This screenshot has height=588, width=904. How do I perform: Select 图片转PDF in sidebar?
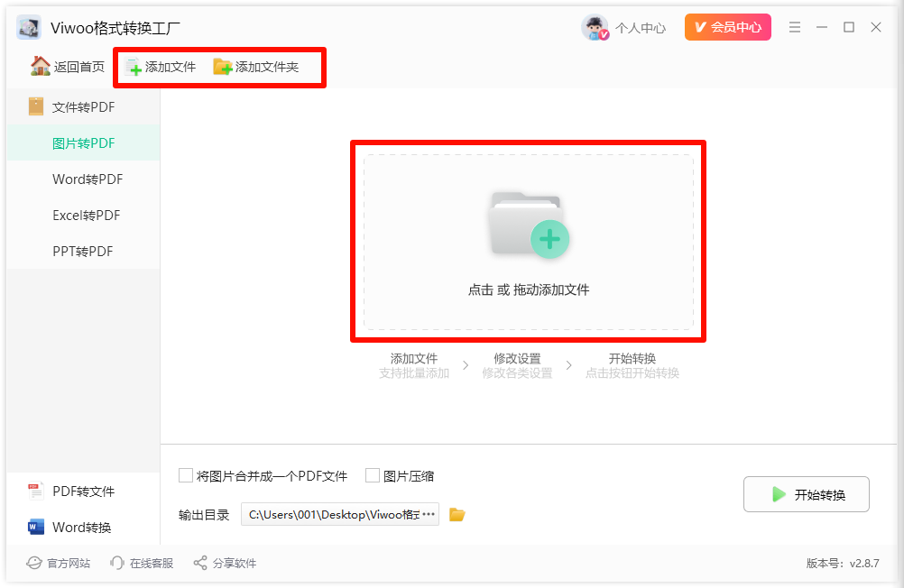coord(84,143)
